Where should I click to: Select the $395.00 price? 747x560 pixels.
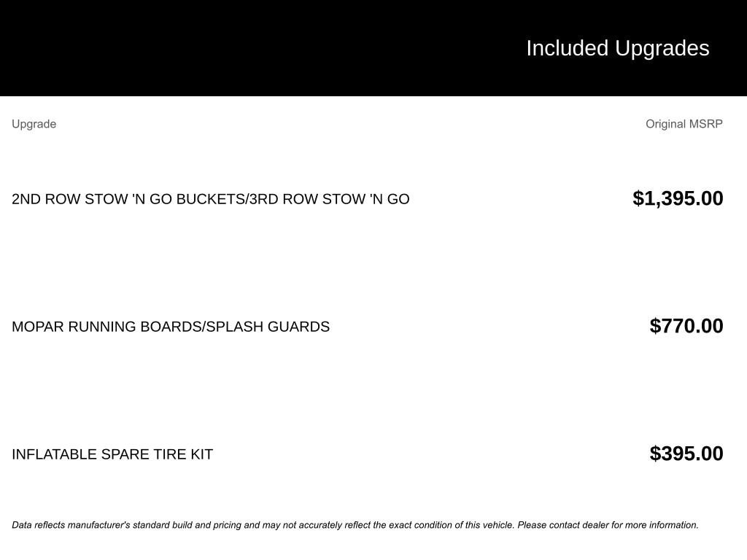pos(686,454)
